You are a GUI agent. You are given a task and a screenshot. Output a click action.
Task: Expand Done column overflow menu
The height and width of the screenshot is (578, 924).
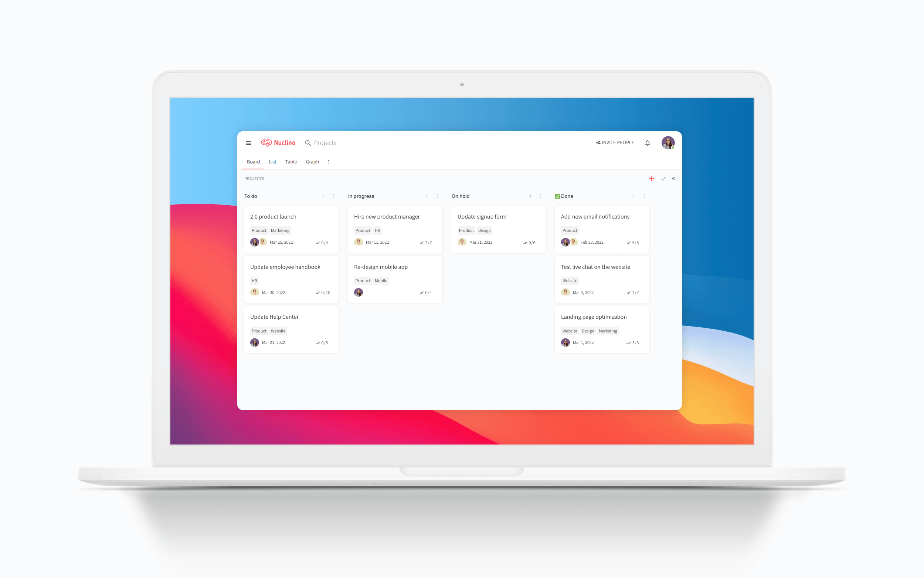pyautogui.click(x=644, y=196)
